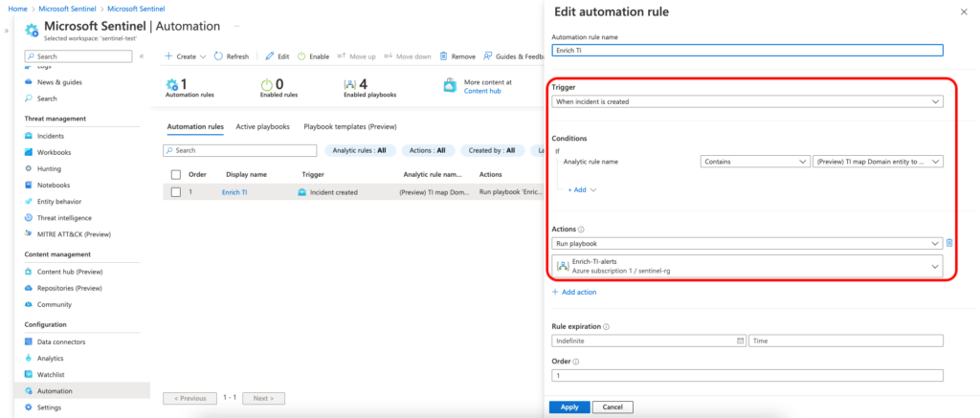Click Home breadcrumb link
The height and width of the screenshot is (418, 980).
16,9
